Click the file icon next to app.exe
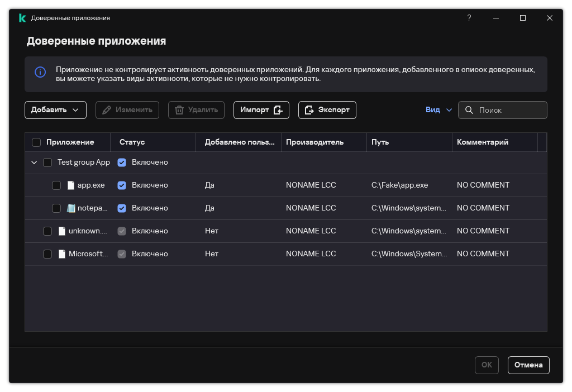This screenshot has width=572, height=392. click(x=71, y=185)
